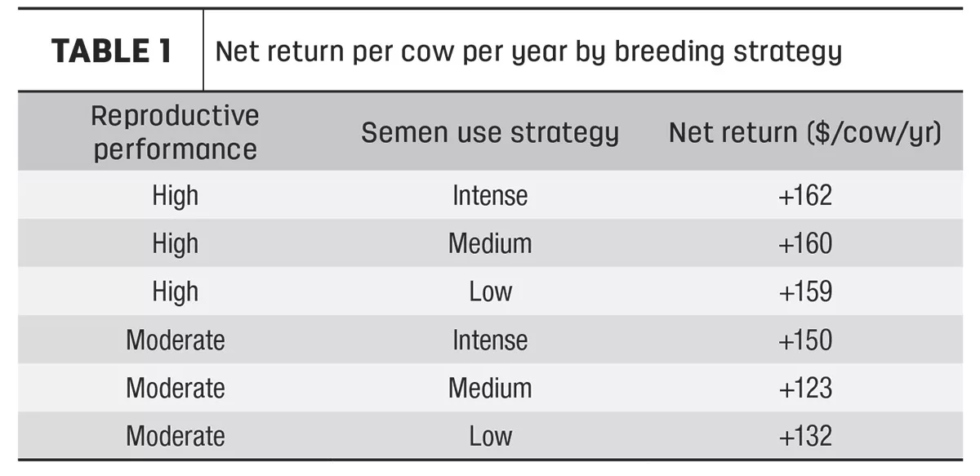The width and height of the screenshot is (980, 476).
Task: Click the +160 net return value
Action: [x=805, y=244]
